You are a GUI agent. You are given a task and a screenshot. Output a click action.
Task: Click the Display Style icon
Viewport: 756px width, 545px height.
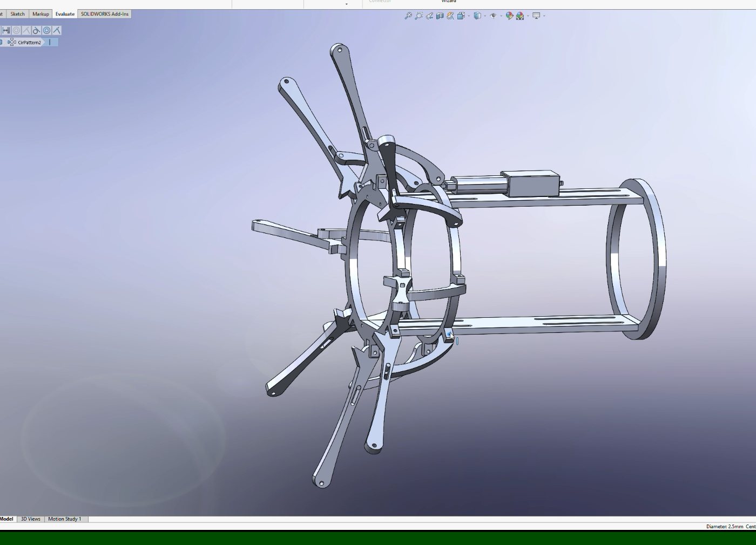[x=477, y=16]
